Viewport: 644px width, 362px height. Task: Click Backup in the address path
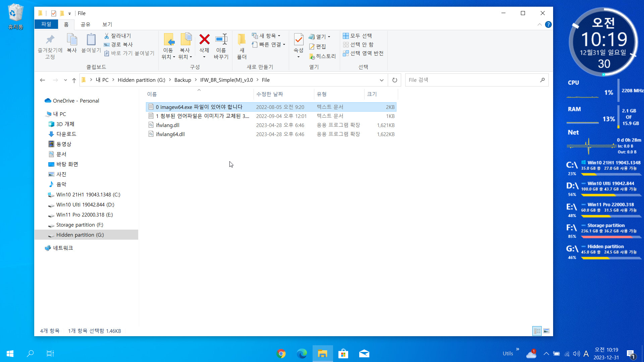pos(182,80)
